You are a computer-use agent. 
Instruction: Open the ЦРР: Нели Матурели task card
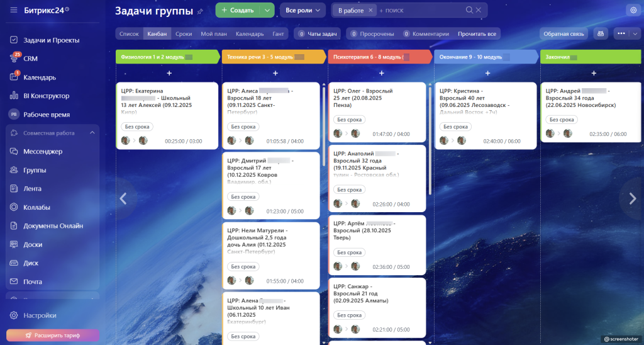pos(271,256)
